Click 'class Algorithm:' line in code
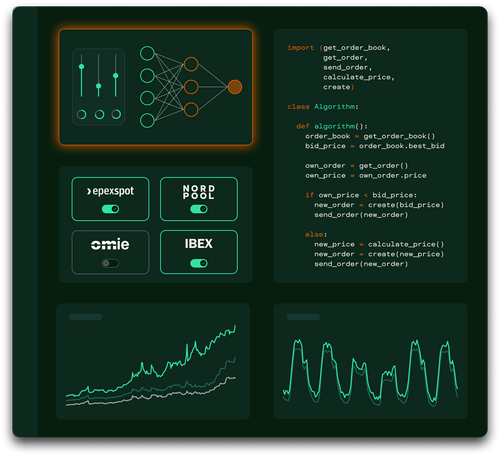The height and width of the screenshot is (456, 500). tap(323, 107)
